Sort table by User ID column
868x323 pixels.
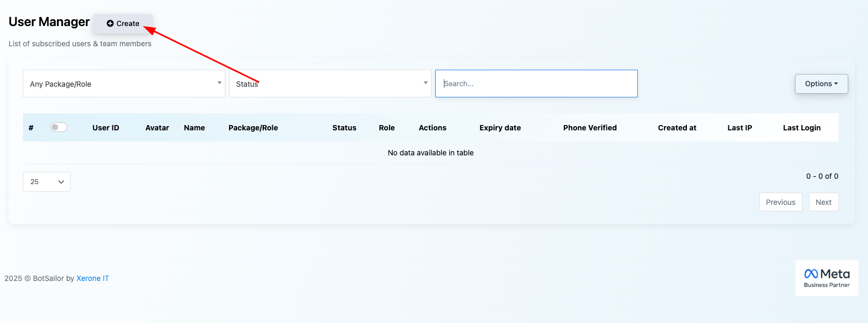106,128
